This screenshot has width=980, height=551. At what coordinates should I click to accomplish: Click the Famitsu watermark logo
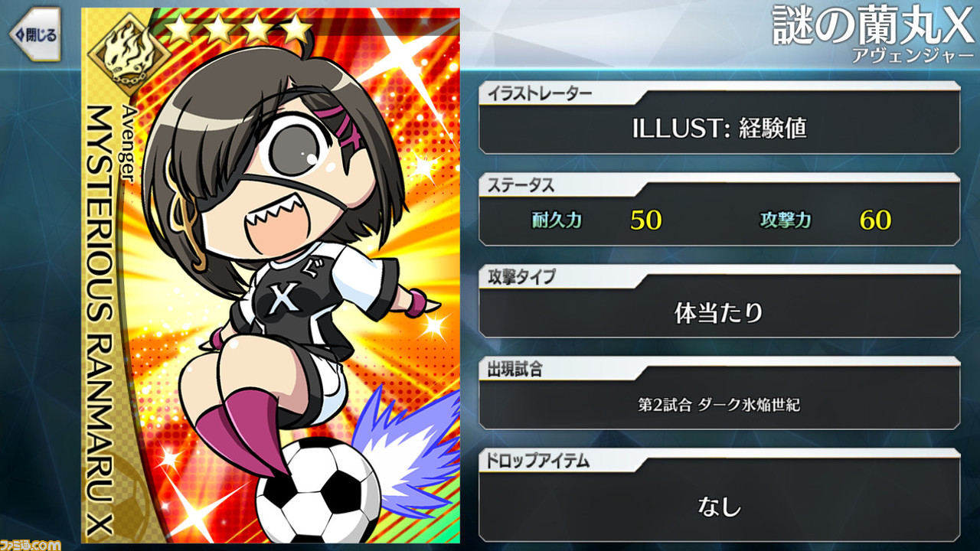[31, 546]
